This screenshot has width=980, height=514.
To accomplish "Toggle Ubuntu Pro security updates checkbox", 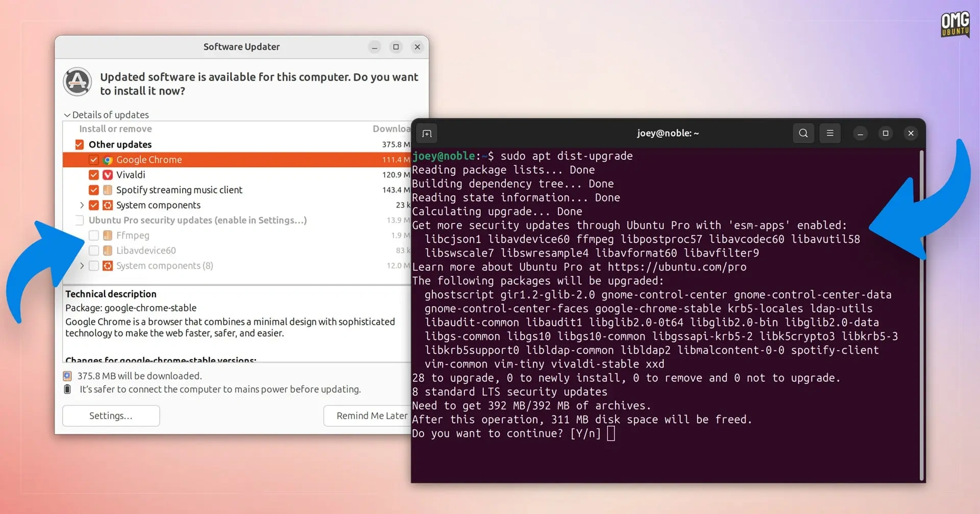I will [79, 220].
